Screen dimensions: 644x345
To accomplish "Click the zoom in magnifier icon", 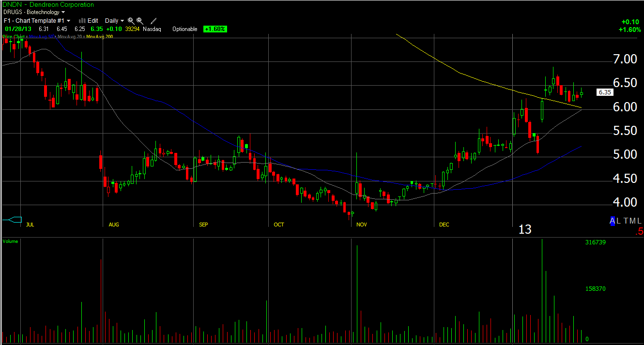I will point(131,21).
